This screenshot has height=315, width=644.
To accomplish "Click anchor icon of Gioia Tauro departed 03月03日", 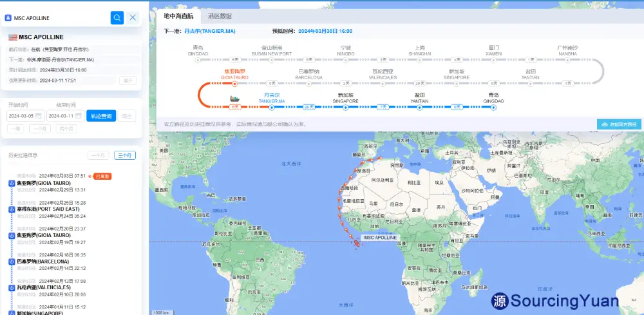I will coord(12,183).
